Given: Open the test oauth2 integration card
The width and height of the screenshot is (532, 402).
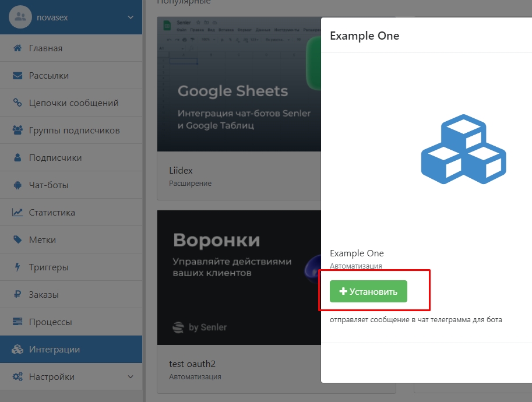Looking at the screenshot, I should click(x=192, y=364).
